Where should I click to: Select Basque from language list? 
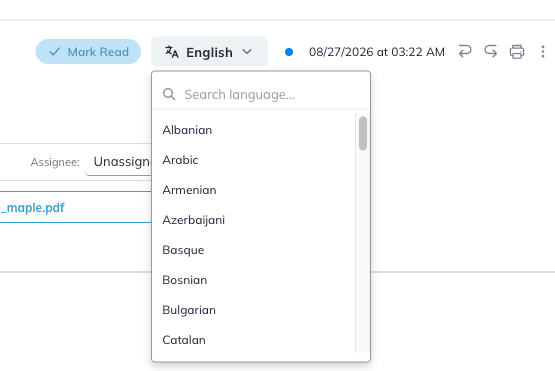click(x=253, y=250)
